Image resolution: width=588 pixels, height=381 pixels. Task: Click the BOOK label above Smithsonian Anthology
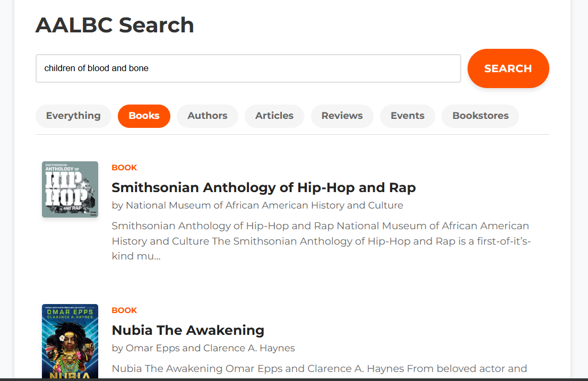pos(125,168)
